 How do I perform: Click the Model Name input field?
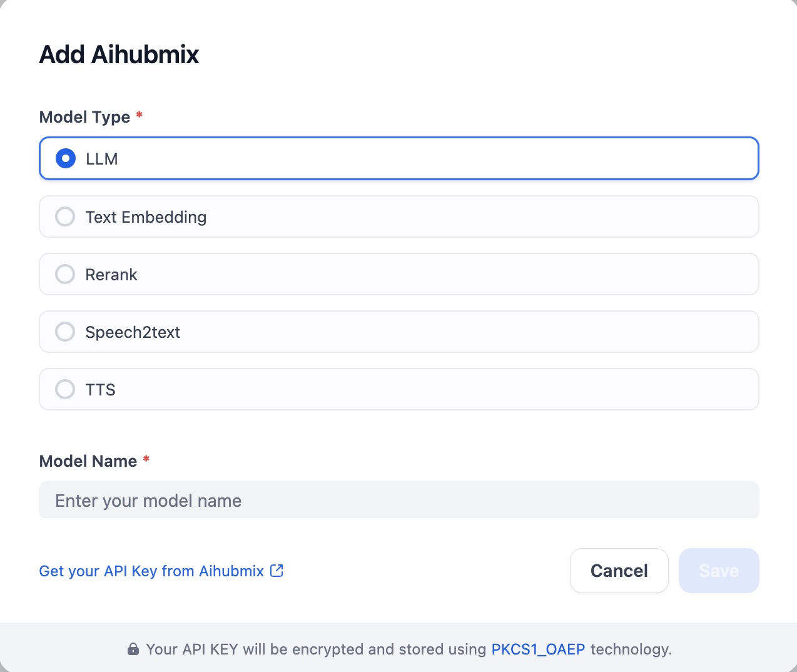399,501
